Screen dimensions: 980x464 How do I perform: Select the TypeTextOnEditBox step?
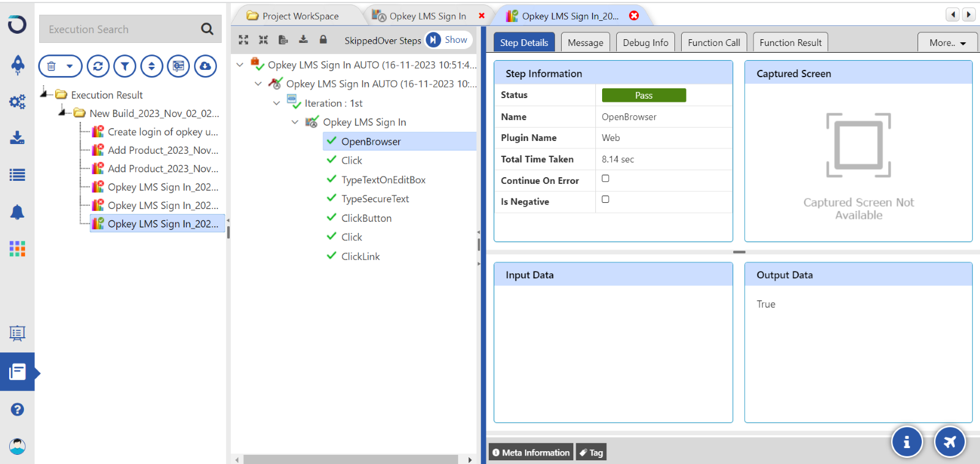point(383,180)
